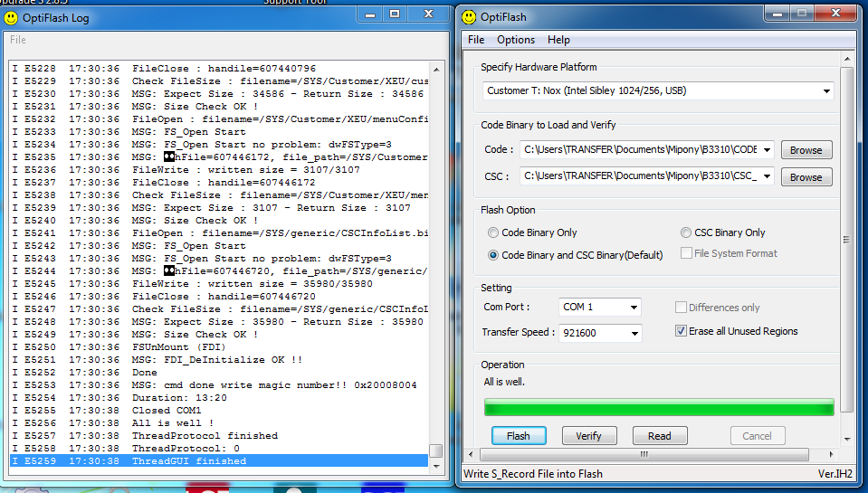Click the OptiFlash window smiley icon
The width and height of the screenshot is (868, 493).
click(471, 16)
